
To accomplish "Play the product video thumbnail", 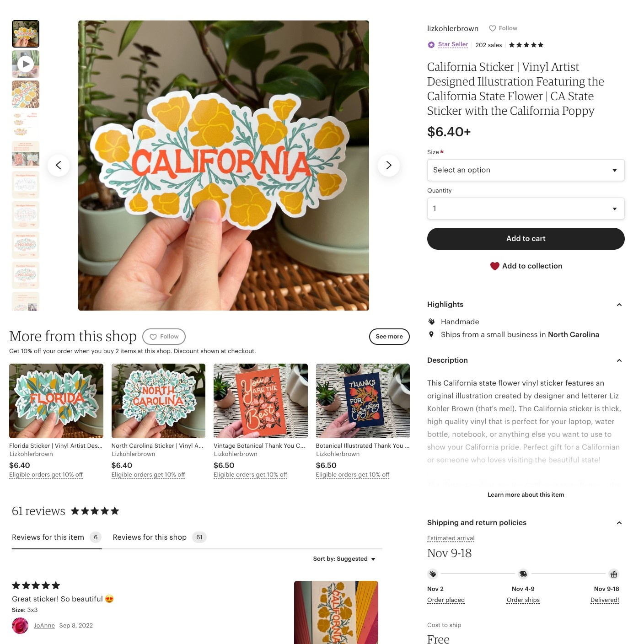I will tap(26, 64).
